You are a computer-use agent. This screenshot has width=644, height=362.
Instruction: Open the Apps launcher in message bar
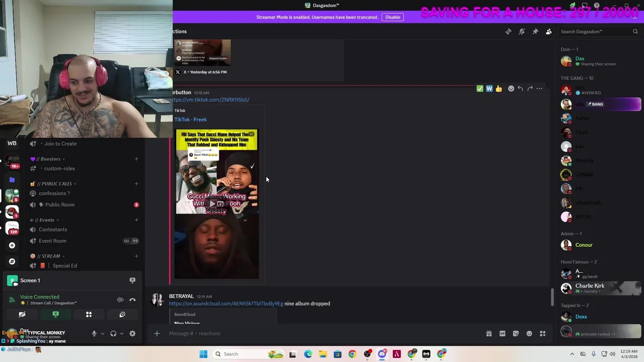[x=543, y=333]
